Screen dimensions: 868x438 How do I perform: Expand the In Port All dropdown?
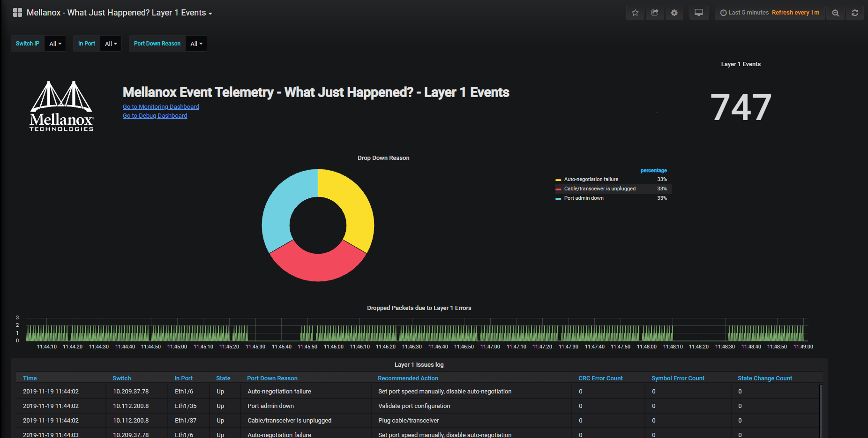click(111, 44)
